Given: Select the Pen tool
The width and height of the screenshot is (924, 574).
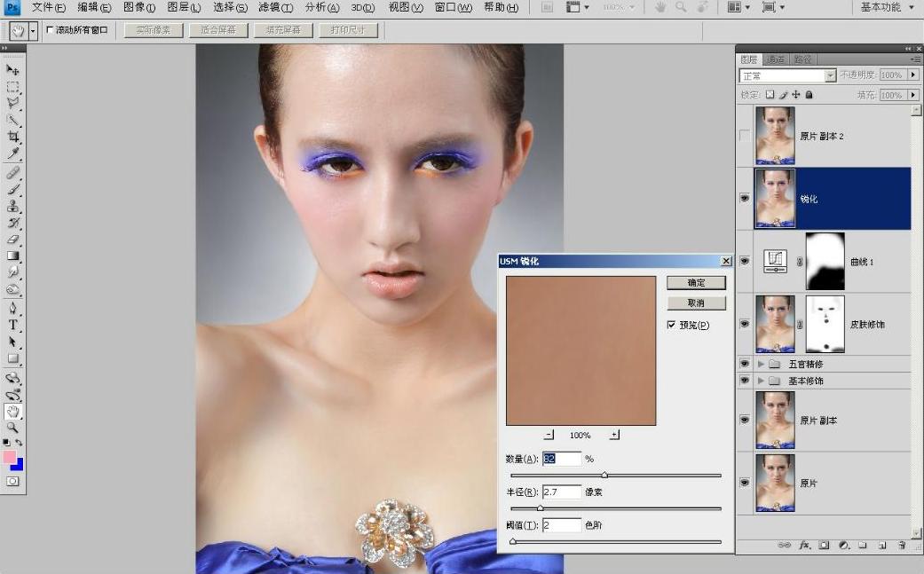Looking at the screenshot, I should [x=12, y=307].
